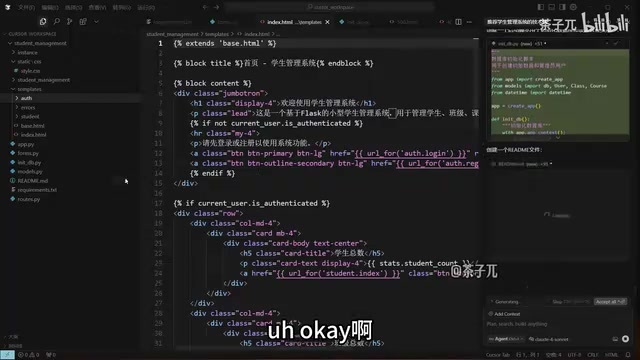Image resolution: width=640 pixels, height=360 pixels.
Task: Collapse the static\css folder
Action: [x=29, y=62]
